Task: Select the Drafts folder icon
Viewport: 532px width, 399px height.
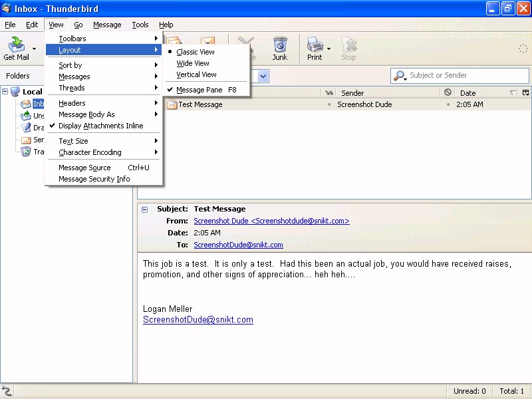Action: click(26, 128)
